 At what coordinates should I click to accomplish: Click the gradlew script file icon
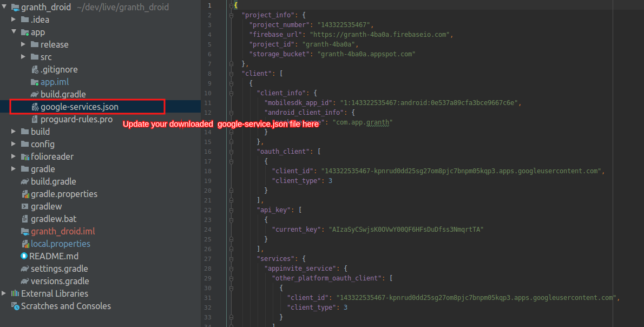click(25, 206)
